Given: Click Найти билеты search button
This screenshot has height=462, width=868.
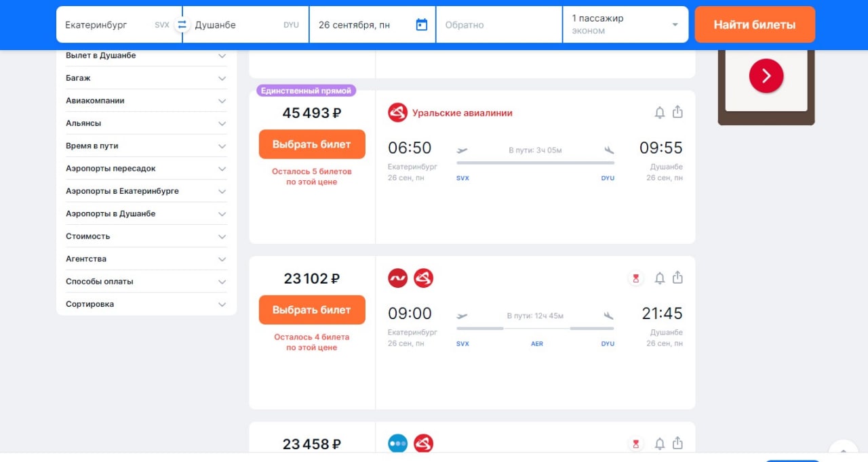Looking at the screenshot, I should (x=754, y=25).
